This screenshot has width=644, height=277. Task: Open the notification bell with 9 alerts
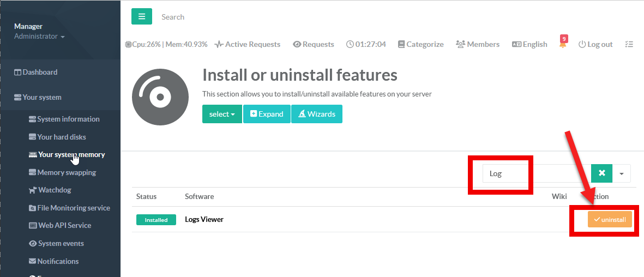563,44
